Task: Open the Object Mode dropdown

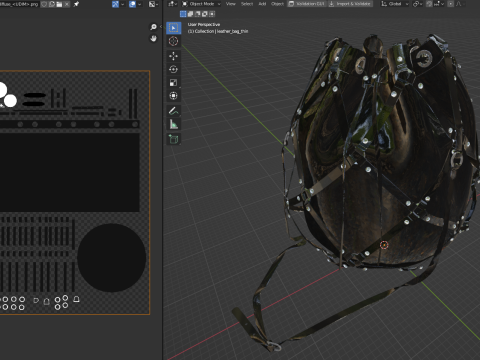Action: 201,4
